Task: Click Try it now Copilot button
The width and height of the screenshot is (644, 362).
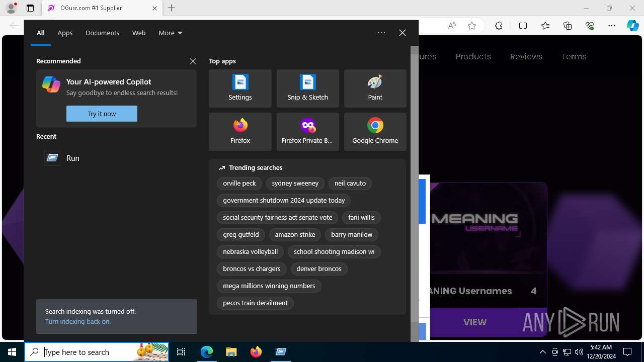Action: tap(102, 114)
